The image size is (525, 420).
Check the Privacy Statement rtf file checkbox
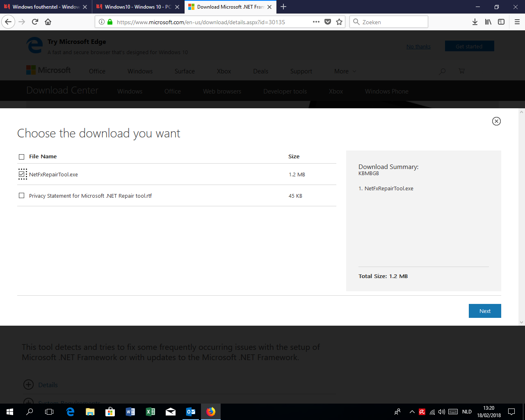tap(22, 196)
